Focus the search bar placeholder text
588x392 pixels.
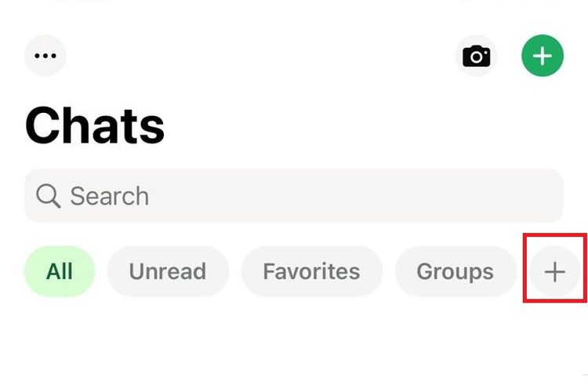click(x=110, y=196)
